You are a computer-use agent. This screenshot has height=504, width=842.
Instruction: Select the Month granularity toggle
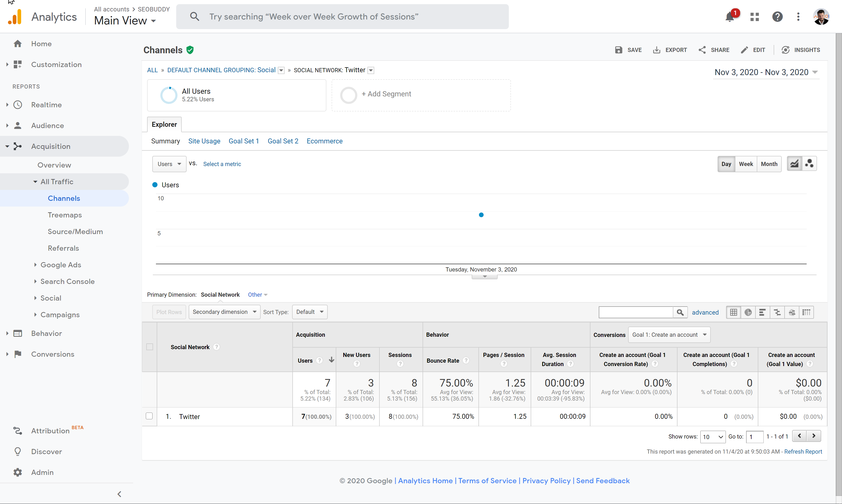tap(769, 164)
